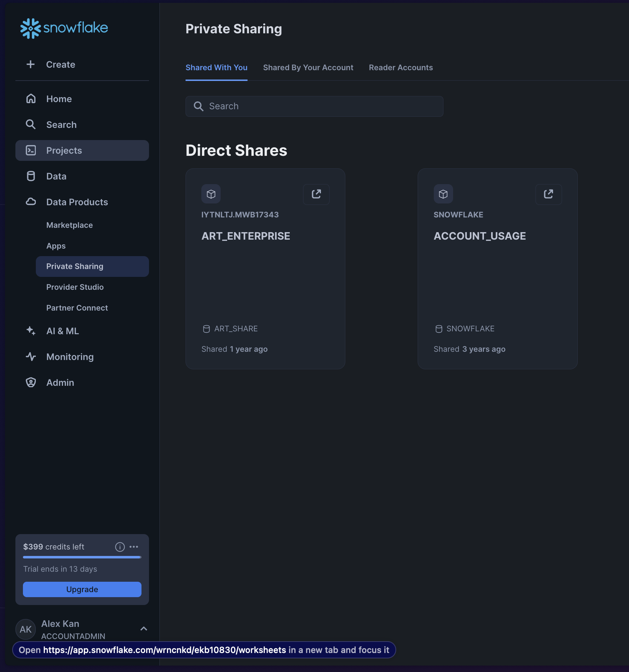Viewport: 629px width, 672px height.
Task: Click 'Shared 1 year ago' text
Action: [x=235, y=349]
